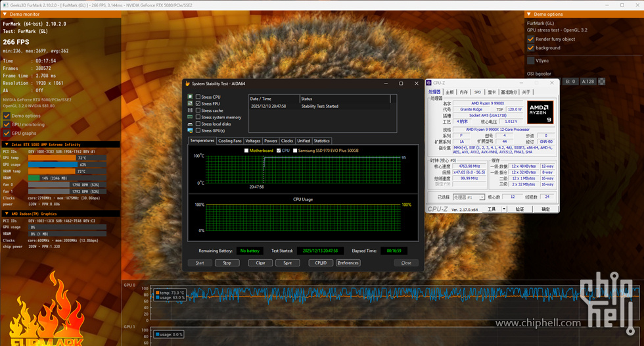Image resolution: width=644 pixels, height=346 pixels.
Task: Collapse the Demo monitor panel
Action: (5, 14)
